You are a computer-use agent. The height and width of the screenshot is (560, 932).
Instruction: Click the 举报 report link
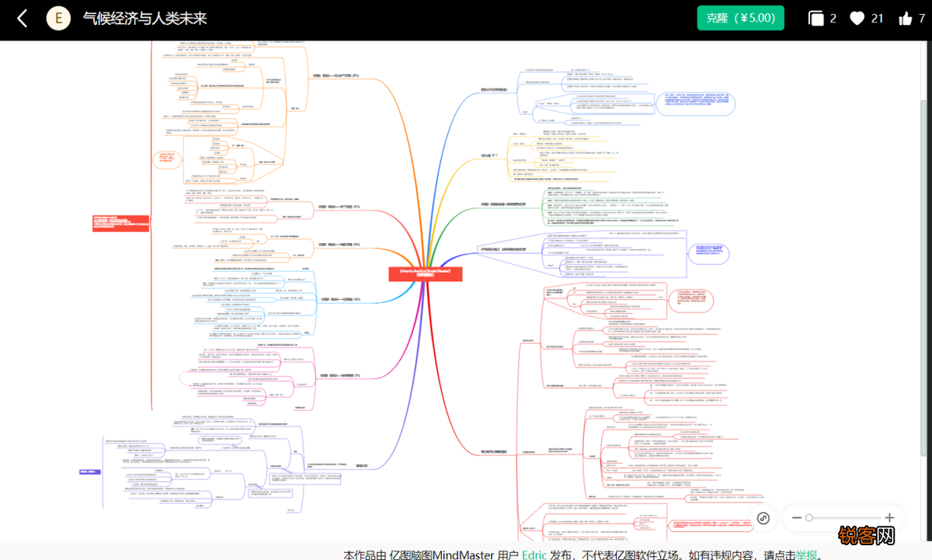(805, 555)
